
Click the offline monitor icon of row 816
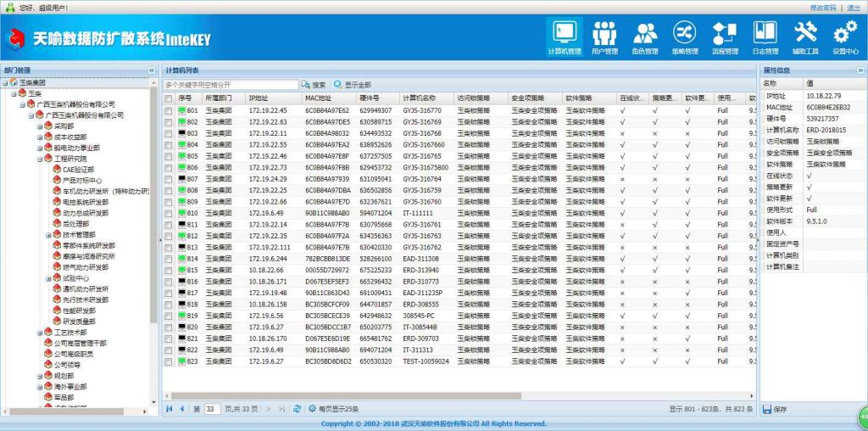(182, 282)
